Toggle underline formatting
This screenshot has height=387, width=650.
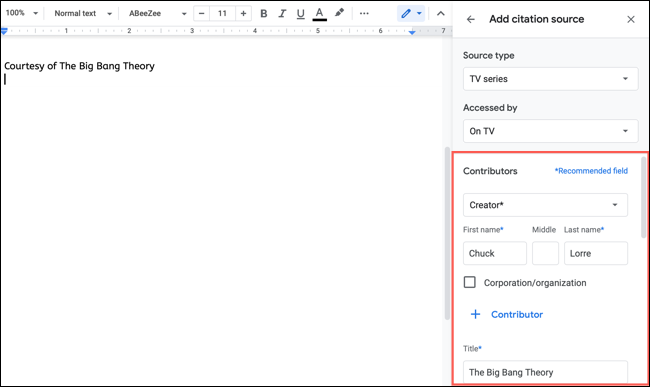301,13
